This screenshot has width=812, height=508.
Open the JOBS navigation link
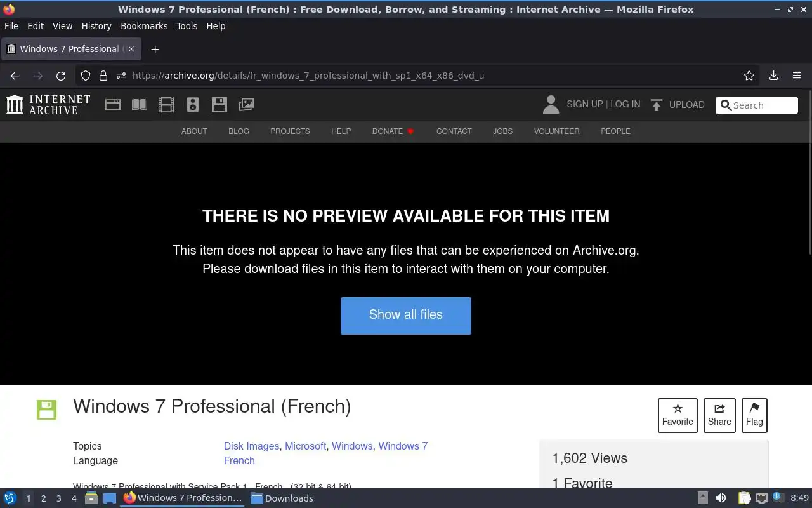tap(502, 131)
